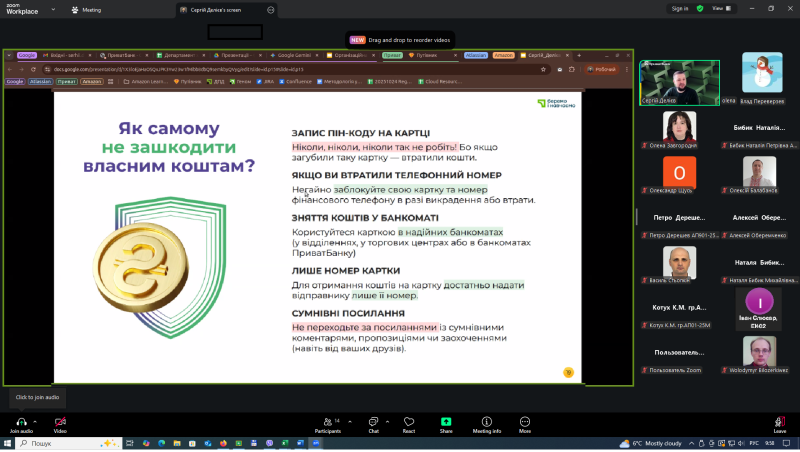Click the Sign in link
This screenshot has height=452, width=800.
pyautogui.click(x=680, y=8)
